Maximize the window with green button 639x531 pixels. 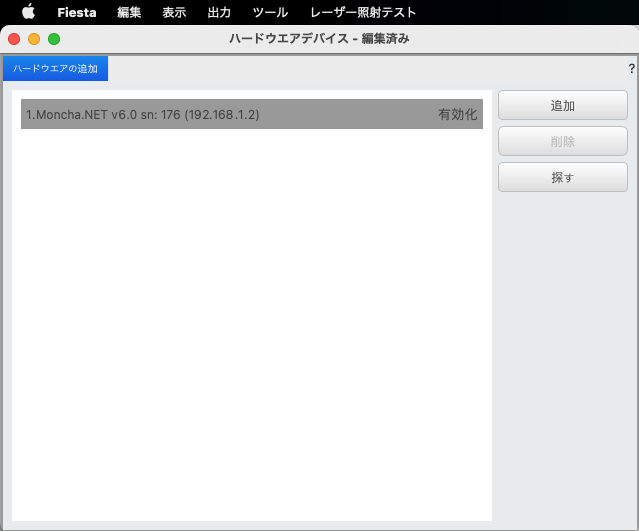54,39
